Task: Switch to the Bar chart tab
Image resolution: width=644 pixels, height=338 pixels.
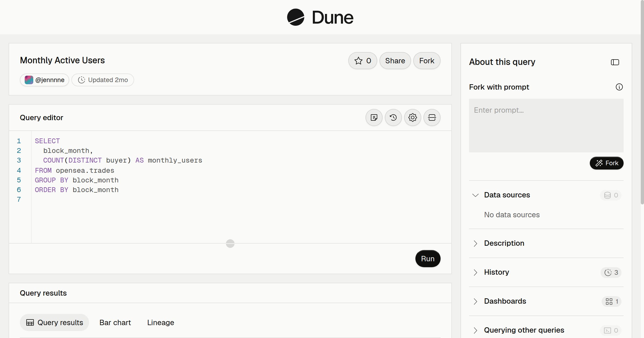Action: [x=115, y=322]
